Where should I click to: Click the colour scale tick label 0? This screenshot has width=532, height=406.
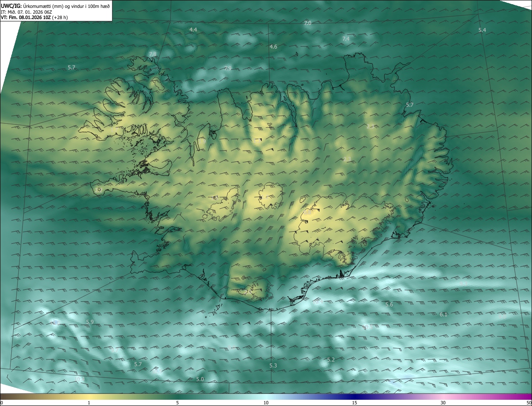(2, 403)
